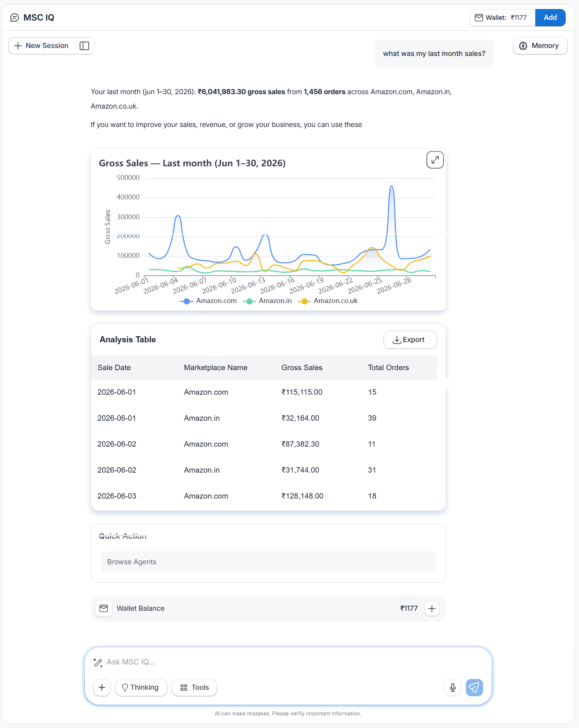Click the Gross Sales column header

[x=302, y=368]
